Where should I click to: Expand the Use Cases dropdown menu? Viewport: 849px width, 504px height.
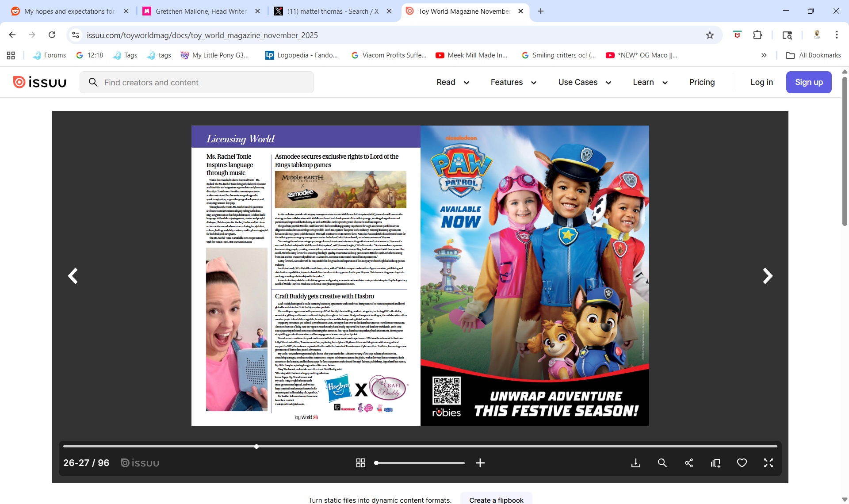585,82
